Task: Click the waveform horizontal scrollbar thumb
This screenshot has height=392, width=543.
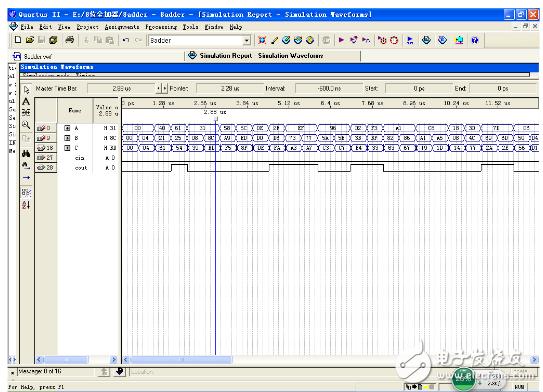Action: [180, 360]
